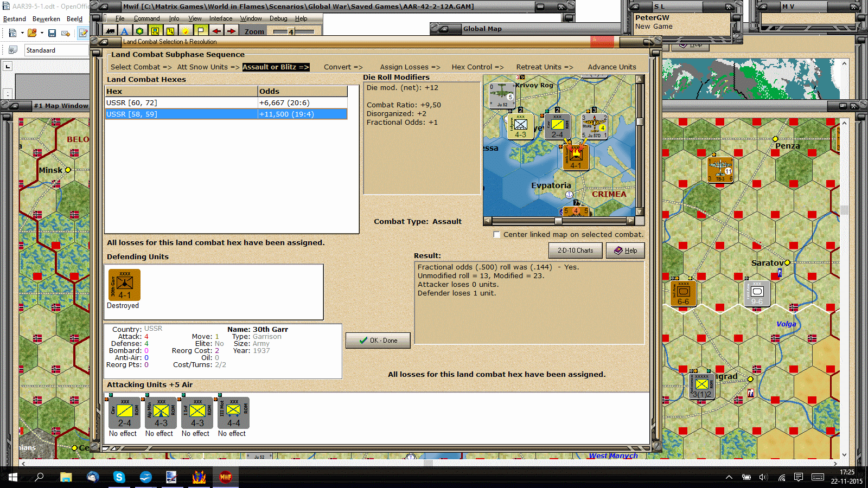Image resolution: width=868 pixels, height=488 pixels.
Task: Click the Select Combat subphase label
Action: click(x=141, y=67)
